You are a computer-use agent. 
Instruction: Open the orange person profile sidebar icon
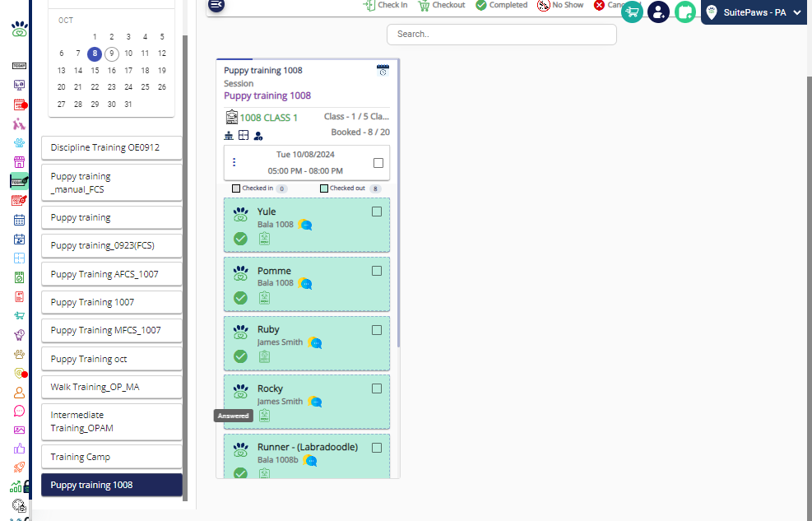click(19, 393)
